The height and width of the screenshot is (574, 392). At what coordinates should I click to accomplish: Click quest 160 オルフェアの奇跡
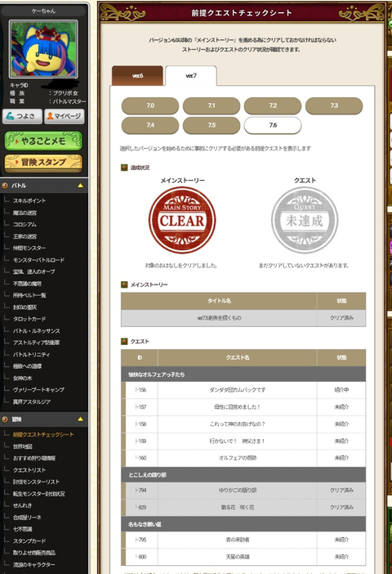[x=238, y=458]
